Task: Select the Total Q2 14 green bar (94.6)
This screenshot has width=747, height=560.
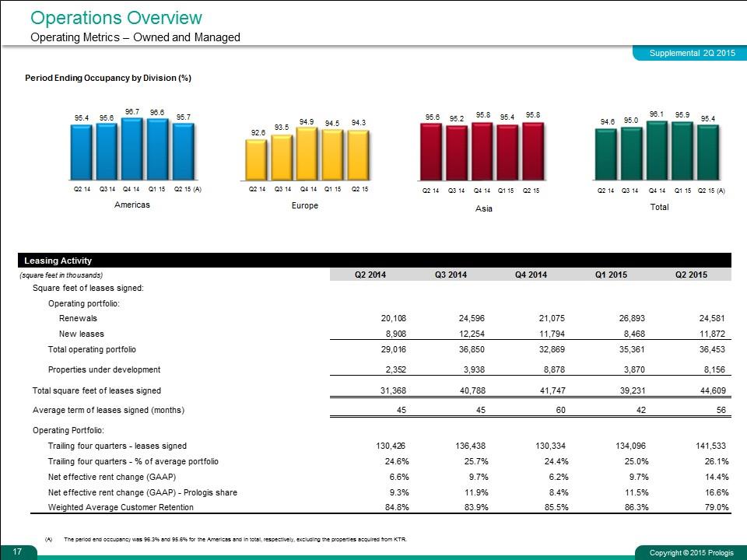Action: pyautogui.click(x=606, y=154)
